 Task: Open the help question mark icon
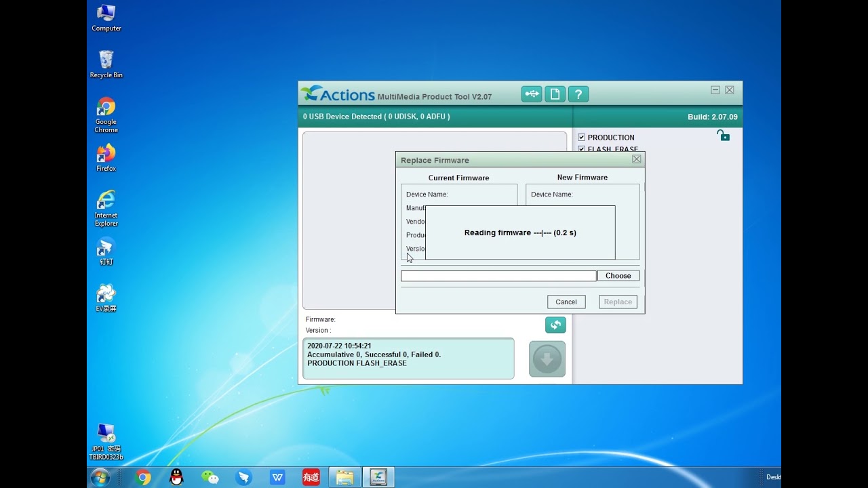(x=578, y=94)
